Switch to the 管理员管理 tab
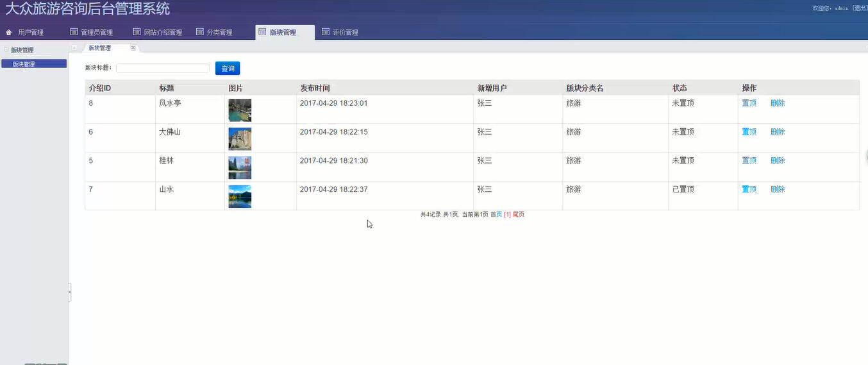868x365 pixels. click(x=92, y=32)
